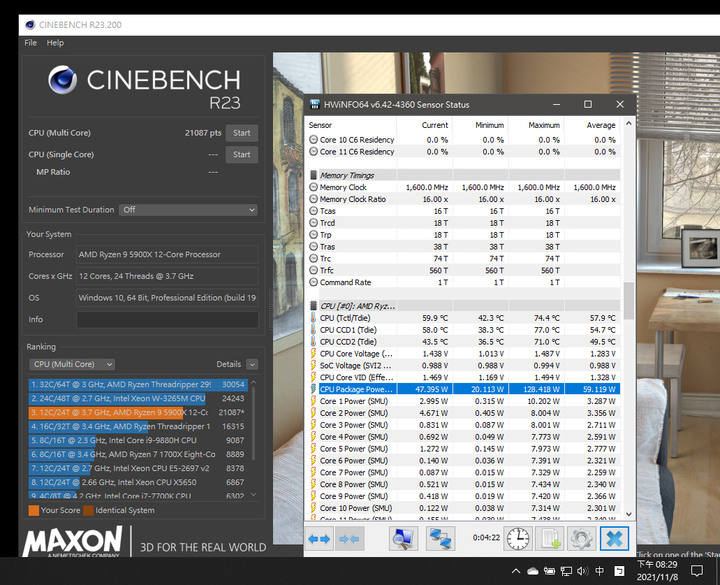
Task: Click the thermometer icon for CPU CCD1 (Tdie)
Action: tap(313, 330)
